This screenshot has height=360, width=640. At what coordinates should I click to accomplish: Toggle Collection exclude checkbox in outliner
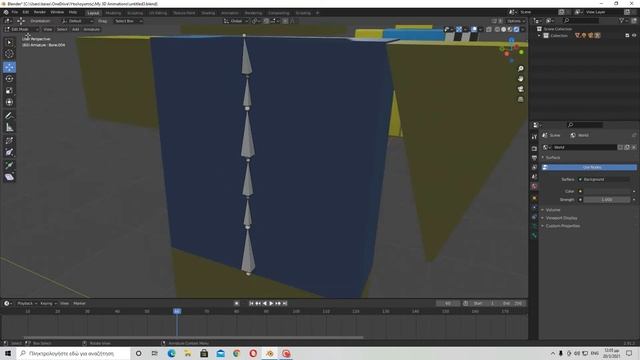click(x=627, y=36)
